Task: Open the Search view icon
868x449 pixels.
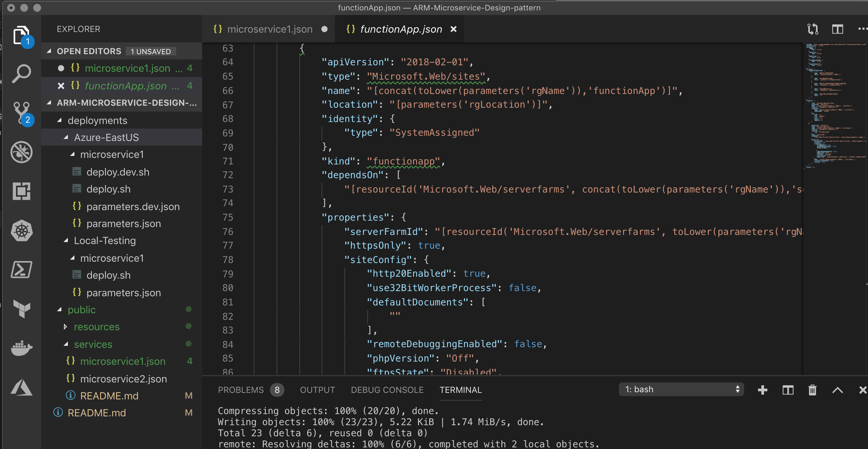Action: click(22, 73)
